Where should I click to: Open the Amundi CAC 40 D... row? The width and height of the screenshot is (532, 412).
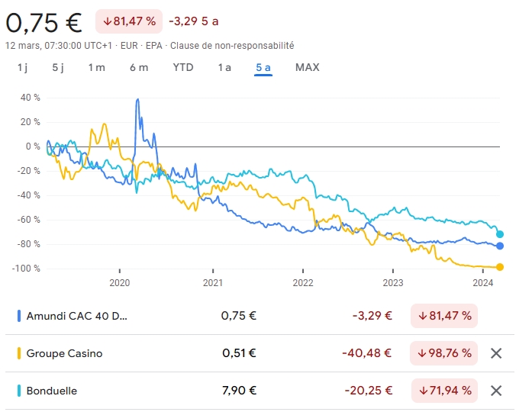point(77,316)
